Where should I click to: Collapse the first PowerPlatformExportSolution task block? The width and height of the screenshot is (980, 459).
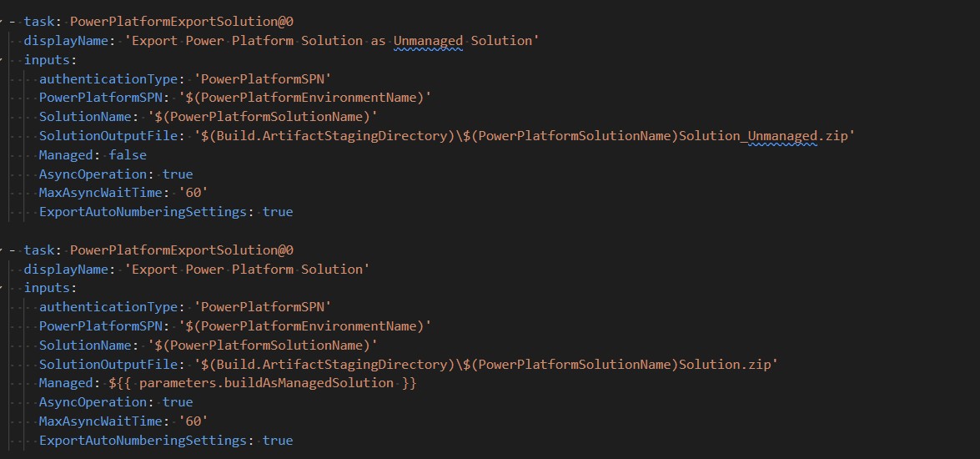3,22
